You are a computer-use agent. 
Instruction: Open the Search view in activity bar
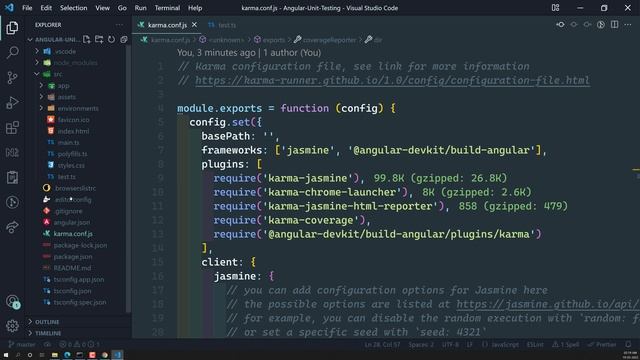pyautogui.click(x=12, y=52)
